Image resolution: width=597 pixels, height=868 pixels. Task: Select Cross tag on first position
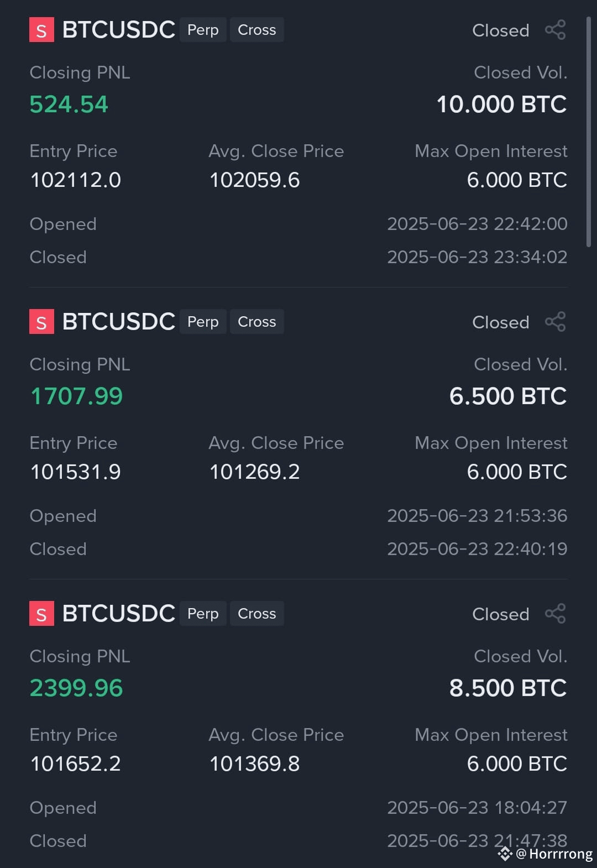pos(257,30)
